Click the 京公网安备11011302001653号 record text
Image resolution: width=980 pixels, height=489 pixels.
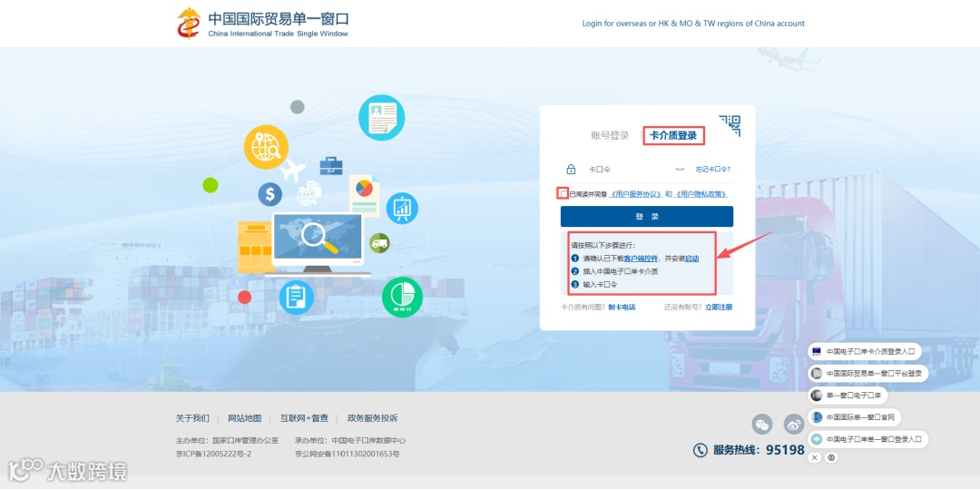[x=347, y=454]
